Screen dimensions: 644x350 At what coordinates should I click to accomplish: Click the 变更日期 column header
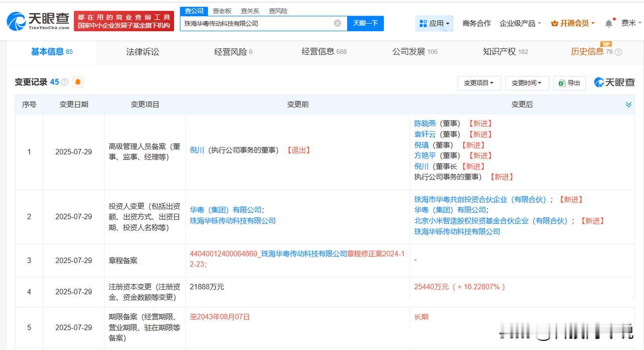pyautogui.click(x=74, y=104)
